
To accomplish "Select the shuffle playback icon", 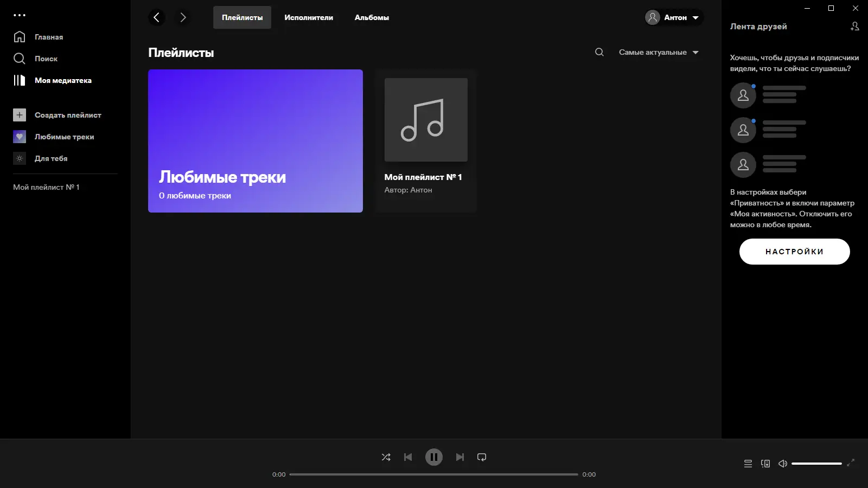I will pos(386,457).
